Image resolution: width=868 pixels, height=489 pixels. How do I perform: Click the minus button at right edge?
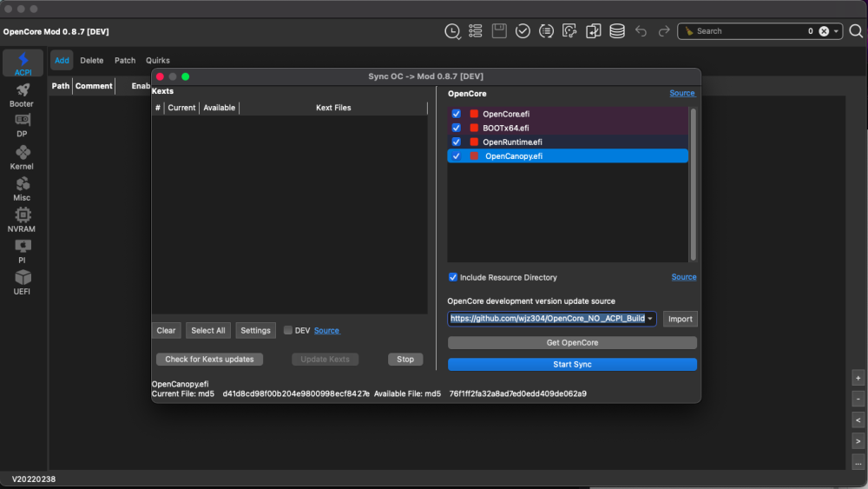858,399
